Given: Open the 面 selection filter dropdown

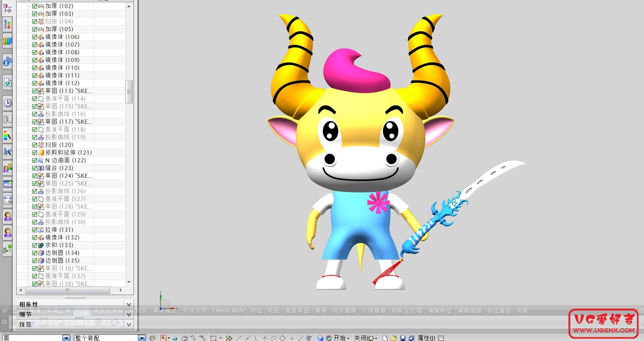Looking at the screenshot, I should coord(66,338).
